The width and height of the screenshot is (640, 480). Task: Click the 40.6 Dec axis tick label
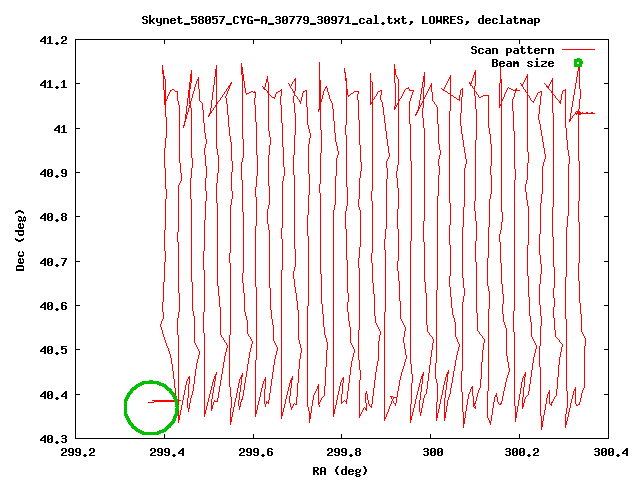point(53,306)
